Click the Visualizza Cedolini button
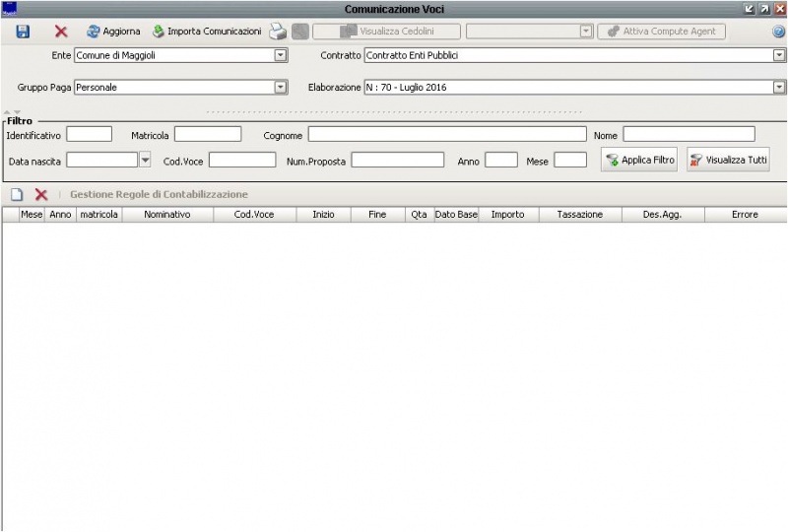Viewport: 788px width, 532px height. pyautogui.click(x=386, y=32)
